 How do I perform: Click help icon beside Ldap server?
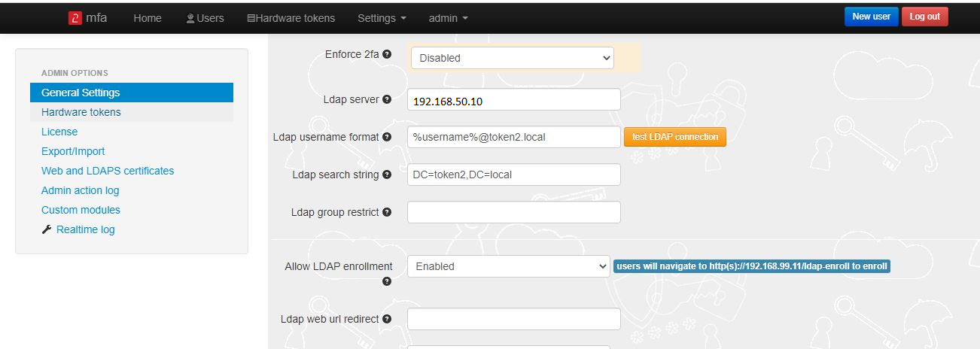coord(387,99)
